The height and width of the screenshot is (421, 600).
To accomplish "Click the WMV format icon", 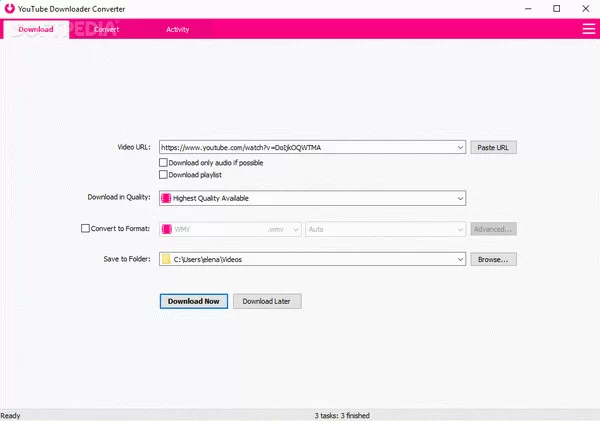I will (x=166, y=229).
